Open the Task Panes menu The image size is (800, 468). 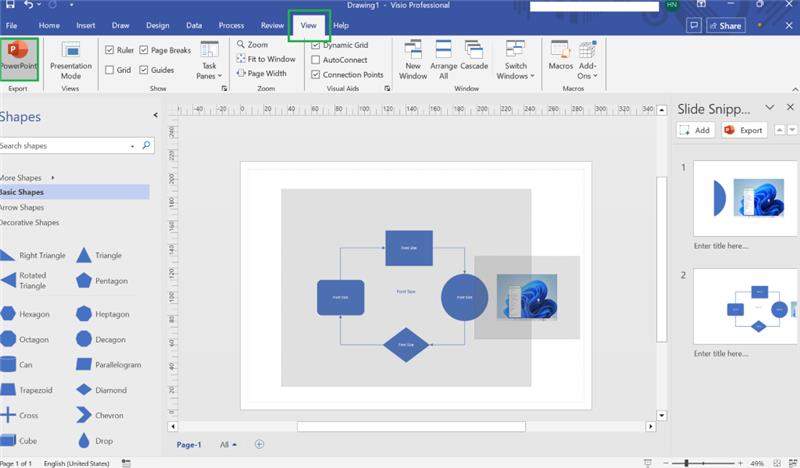click(209, 60)
